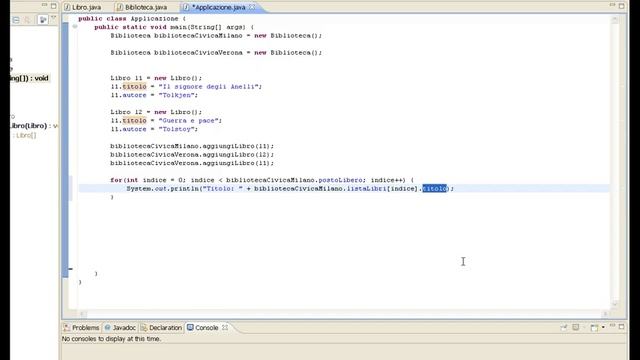Collapse the main method fold marker
The height and width of the screenshot is (360, 640).
pyautogui.click(x=75, y=27)
